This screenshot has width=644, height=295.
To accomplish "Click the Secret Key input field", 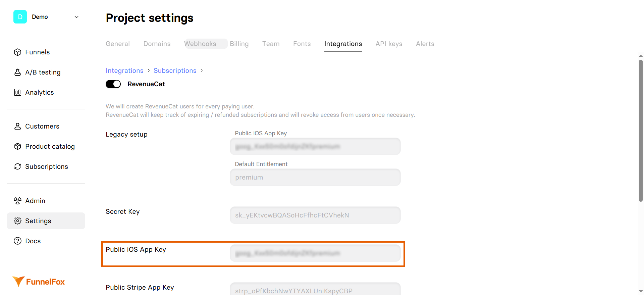I will pyautogui.click(x=315, y=215).
